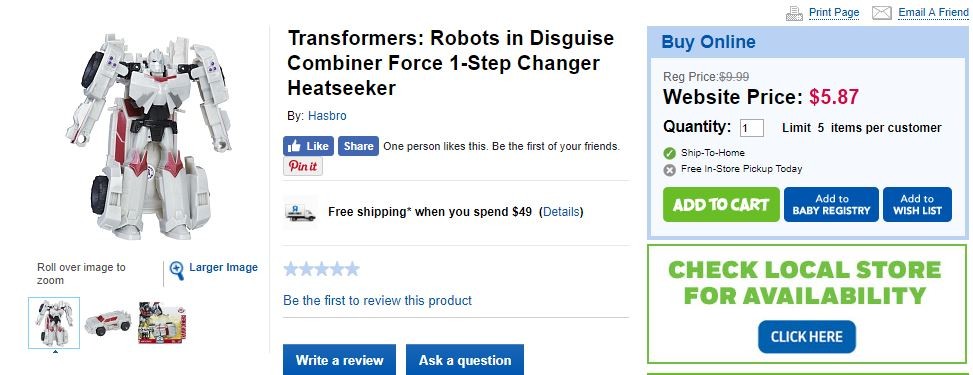Select the car mode thumbnail
This screenshot has height=375, width=973.
(x=108, y=322)
